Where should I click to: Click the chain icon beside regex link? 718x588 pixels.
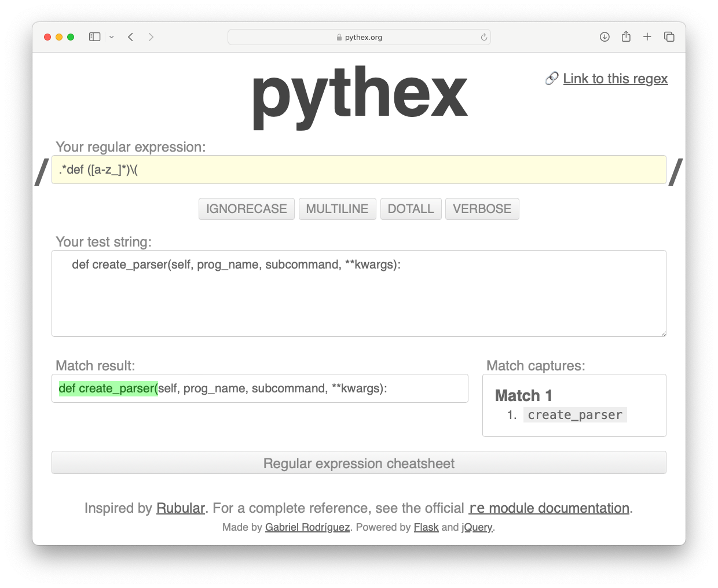[x=552, y=78]
